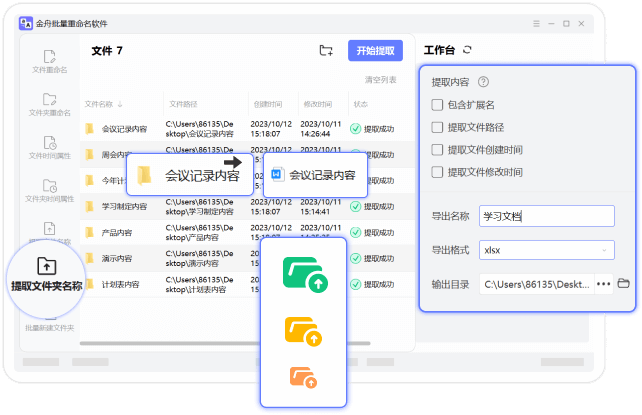Image resolution: width=642 pixels, height=415 pixels.
Task: Click the 清空列表 link
Action: click(x=380, y=79)
